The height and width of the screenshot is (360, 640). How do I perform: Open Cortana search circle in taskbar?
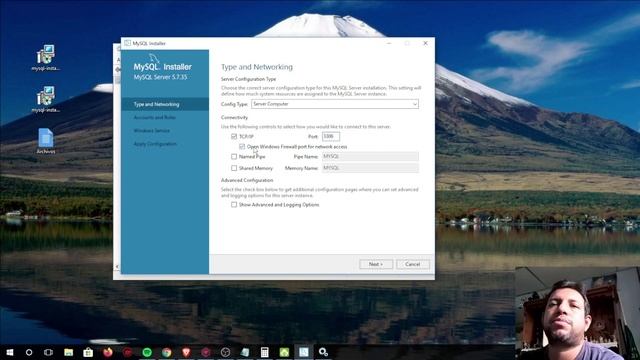click(29, 352)
